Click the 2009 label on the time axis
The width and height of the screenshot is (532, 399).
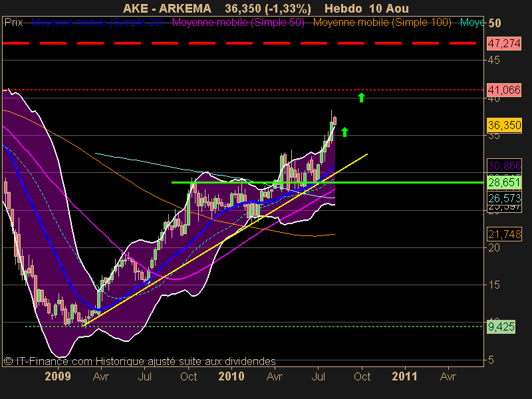58,376
